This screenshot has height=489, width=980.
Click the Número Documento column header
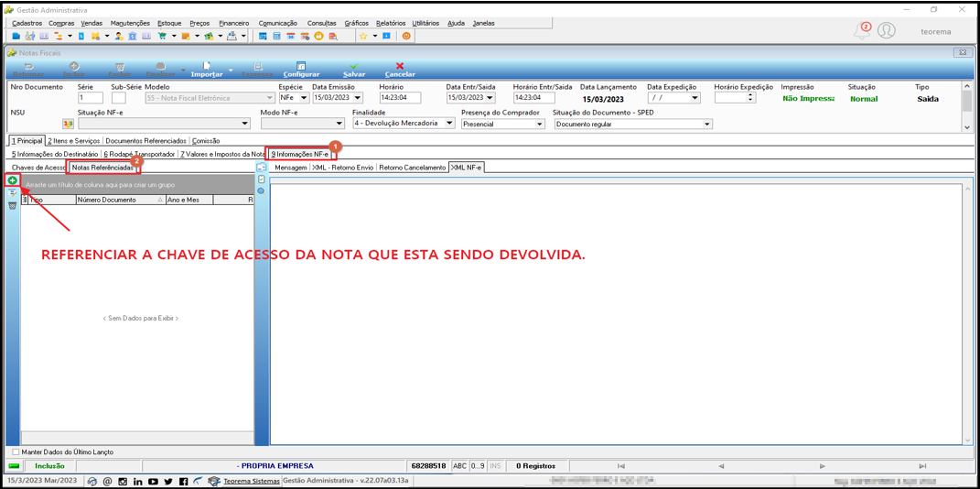(x=121, y=201)
